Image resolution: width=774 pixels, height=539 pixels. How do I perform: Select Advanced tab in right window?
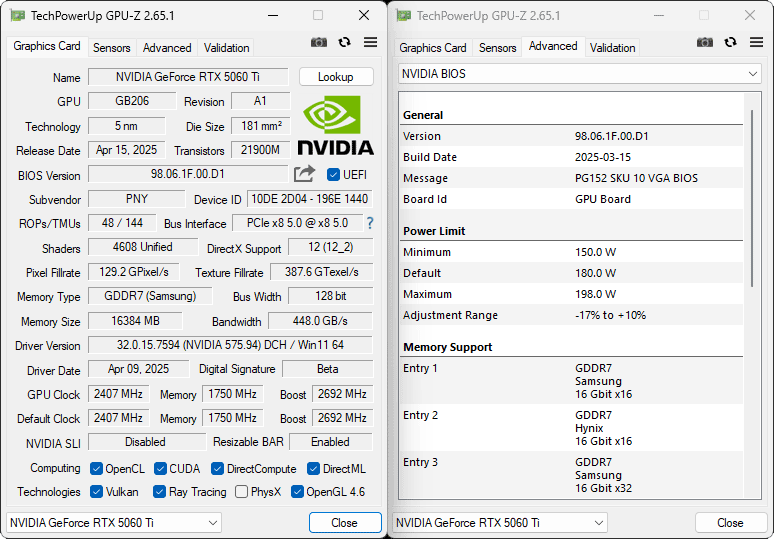tap(553, 46)
